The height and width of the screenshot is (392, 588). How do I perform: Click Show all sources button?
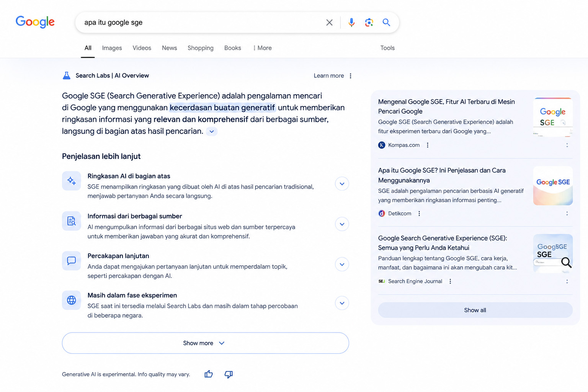[475, 310]
